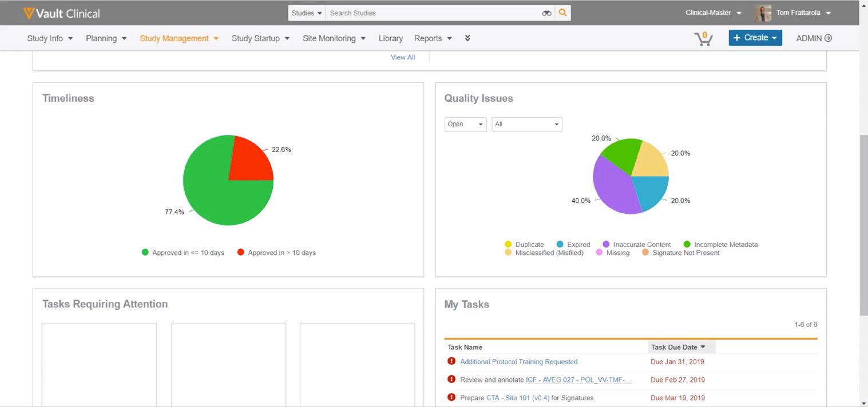Click the Due Feb 27, 2019 date
Viewport: 868px width, 407px height.
tap(677, 380)
